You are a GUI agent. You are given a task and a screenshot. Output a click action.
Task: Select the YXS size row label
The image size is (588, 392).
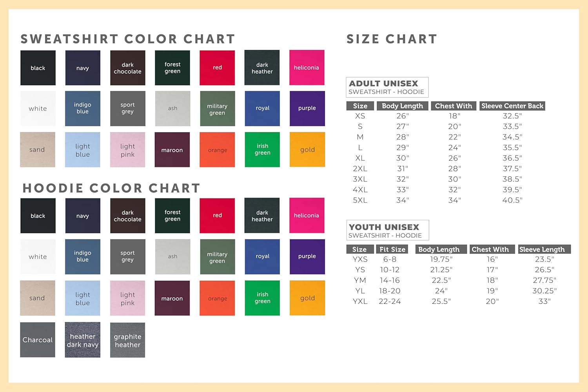[360, 259]
